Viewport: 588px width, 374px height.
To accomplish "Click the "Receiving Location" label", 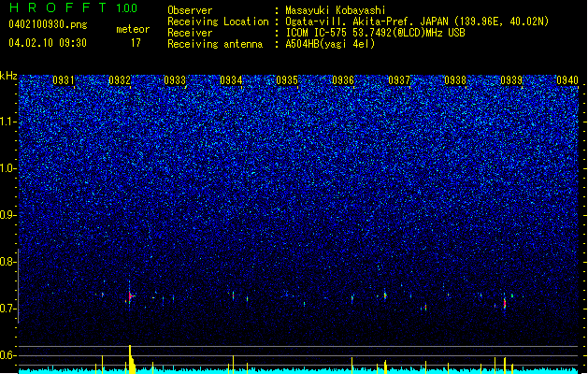I will pyautogui.click(x=218, y=22).
